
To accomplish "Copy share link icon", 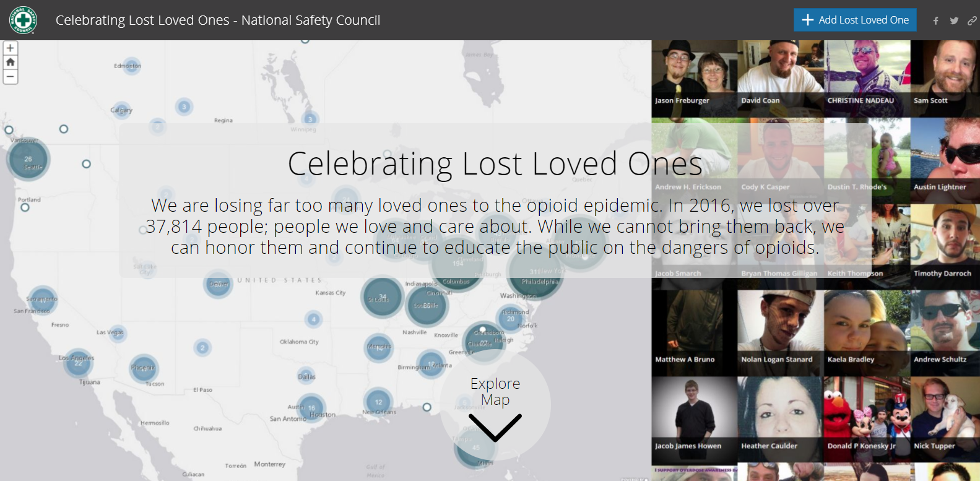I will pyautogui.click(x=972, y=20).
